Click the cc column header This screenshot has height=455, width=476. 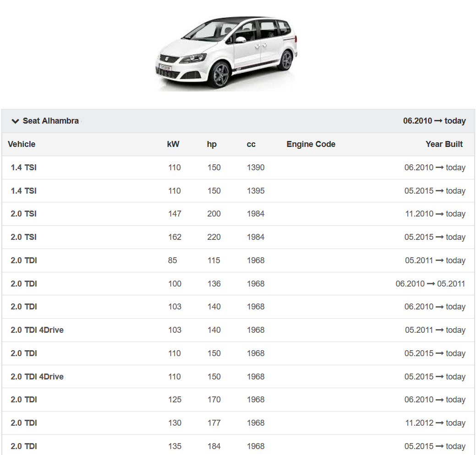click(x=251, y=144)
